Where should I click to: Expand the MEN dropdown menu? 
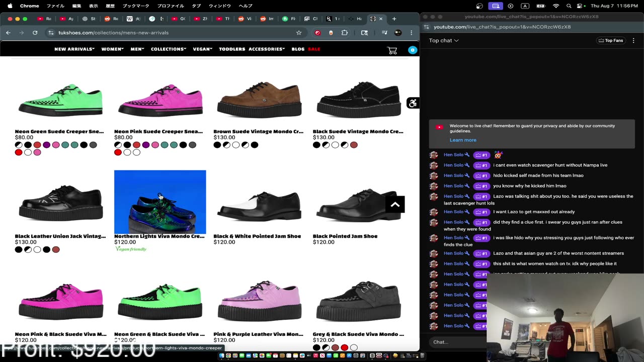pos(137,49)
